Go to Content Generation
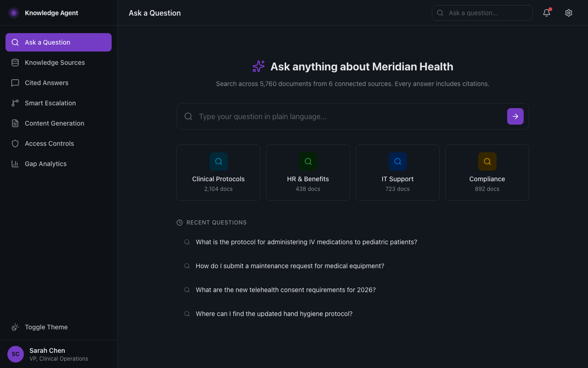The height and width of the screenshot is (368, 588). pos(54,123)
